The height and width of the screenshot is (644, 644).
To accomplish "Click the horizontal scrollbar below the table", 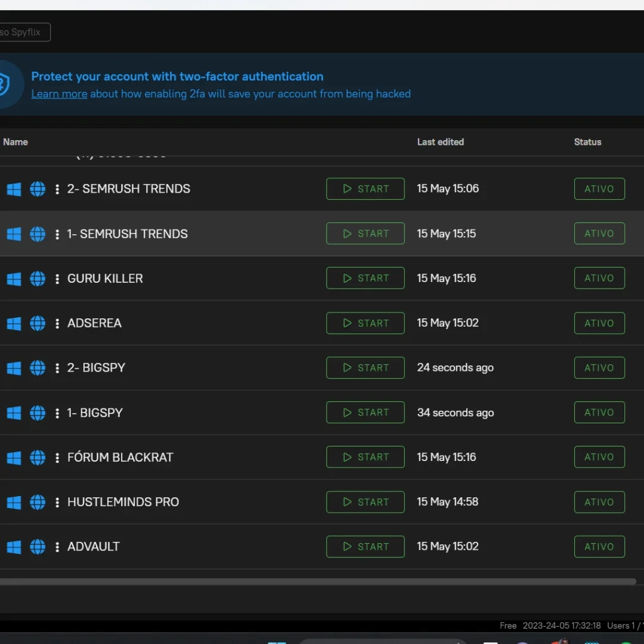I will (x=318, y=581).
